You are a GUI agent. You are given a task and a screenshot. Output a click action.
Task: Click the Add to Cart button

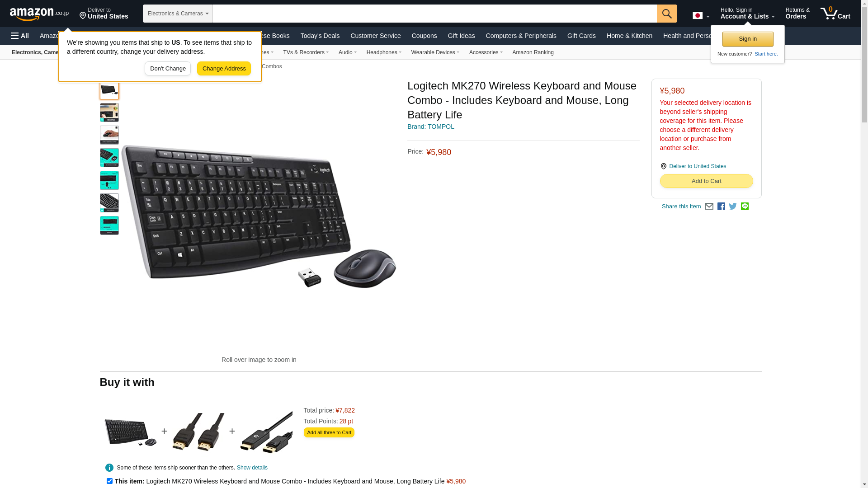pos(706,181)
